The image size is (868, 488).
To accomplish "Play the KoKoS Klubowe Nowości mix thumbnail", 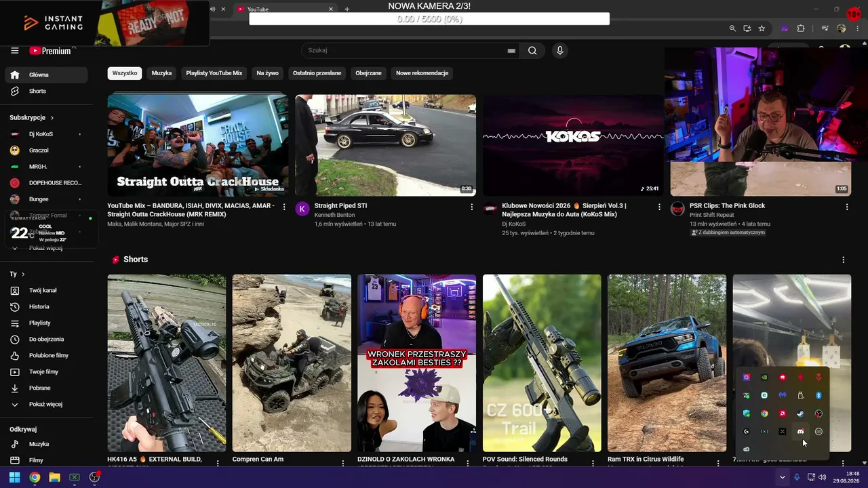I will click(573, 145).
